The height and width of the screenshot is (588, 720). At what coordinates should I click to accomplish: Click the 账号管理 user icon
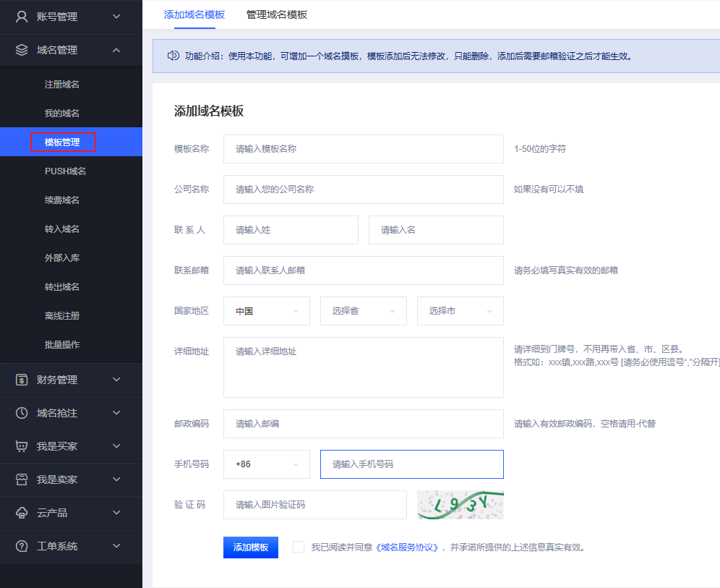pyautogui.click(x=22, y=17)
